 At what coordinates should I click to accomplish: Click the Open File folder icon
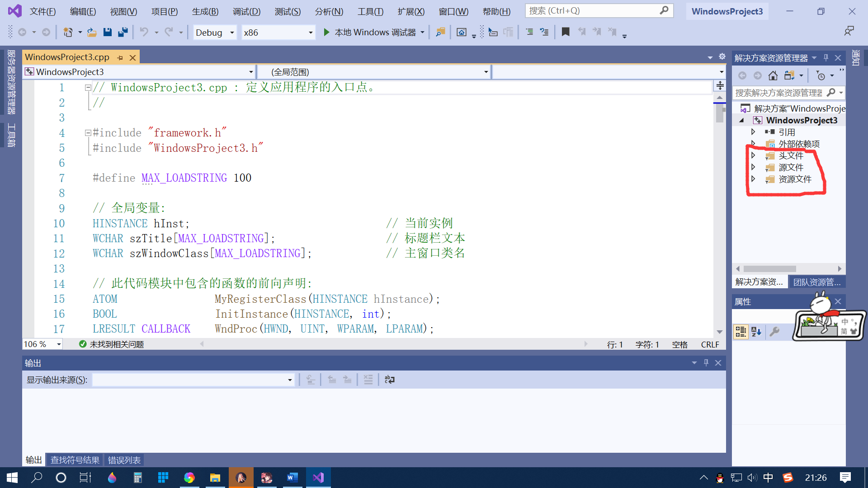[x=92, y=32]
